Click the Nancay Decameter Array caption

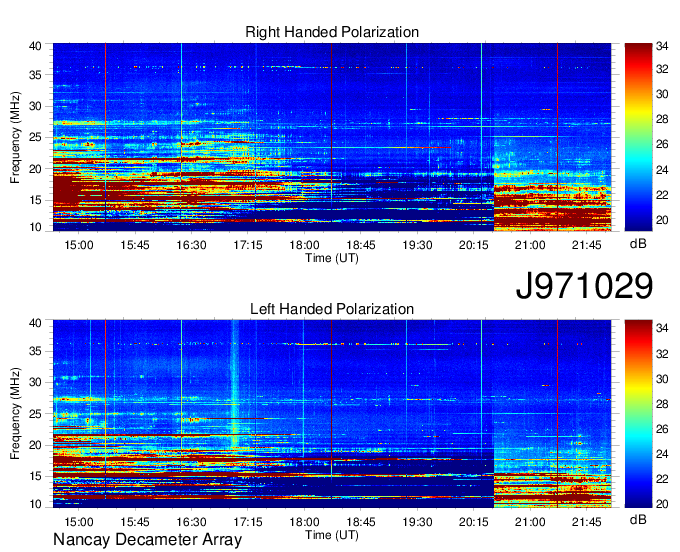click(147, 539)
